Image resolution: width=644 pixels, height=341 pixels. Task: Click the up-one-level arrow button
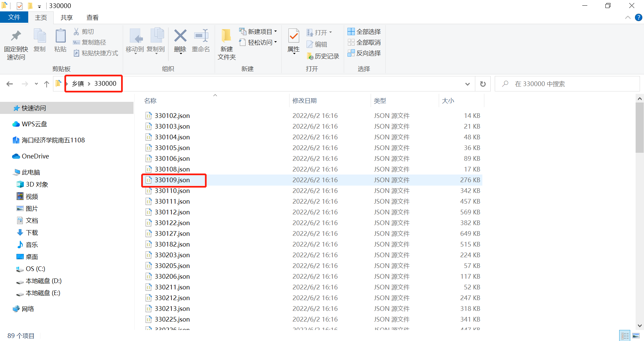point(47,84)
